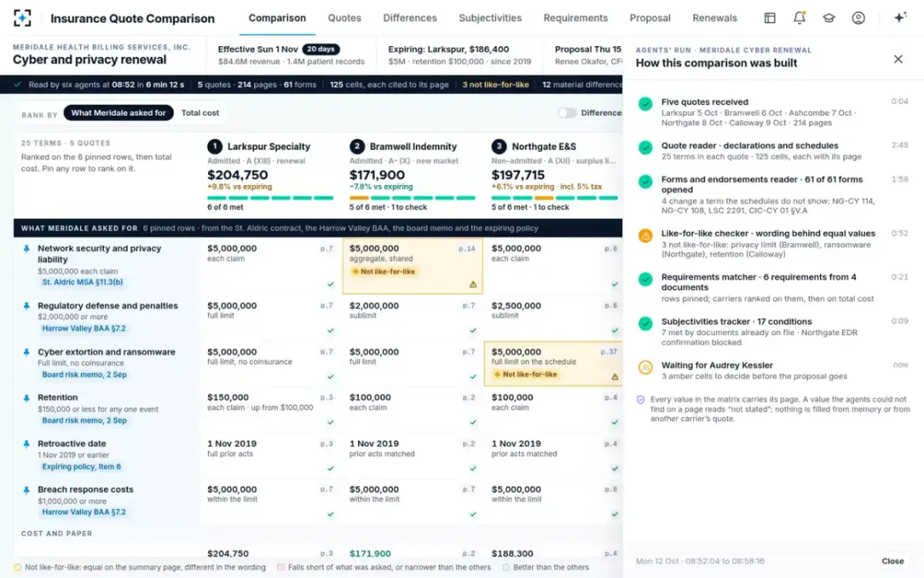The image size is (924, 578).
Task: Toggle the Differences switch
Action: pyautogui.click(x=567, y=113)
